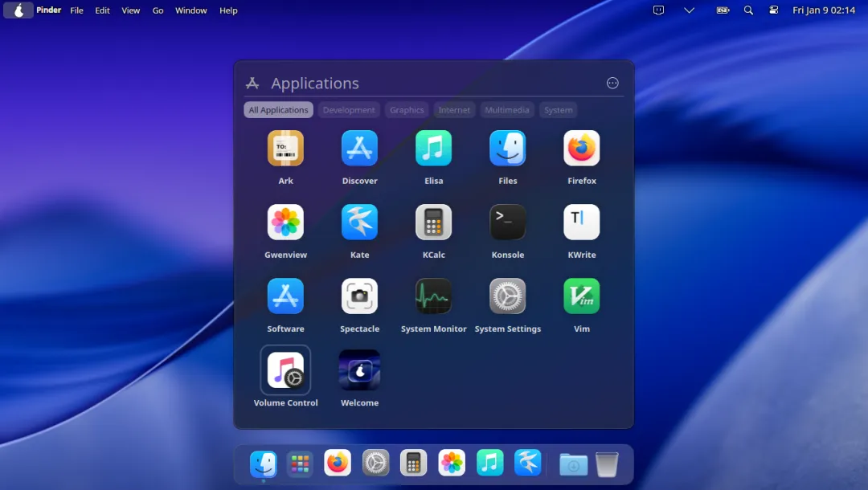Open the photos flower icon in dock

(452, 463)
